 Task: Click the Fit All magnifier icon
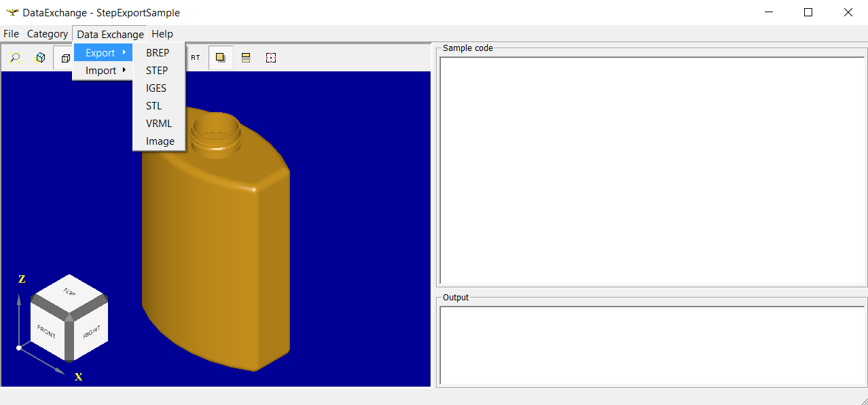click(14, 58)
